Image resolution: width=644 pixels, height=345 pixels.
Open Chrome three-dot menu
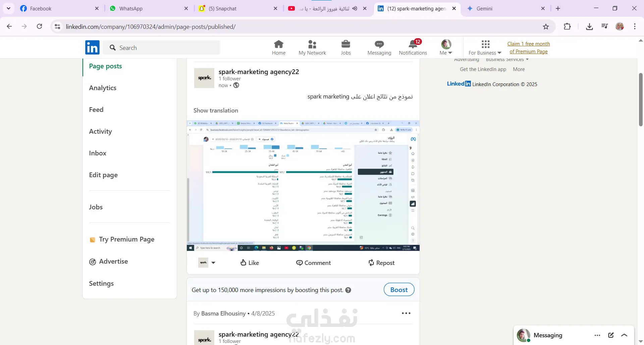click(x=635, y=26)
